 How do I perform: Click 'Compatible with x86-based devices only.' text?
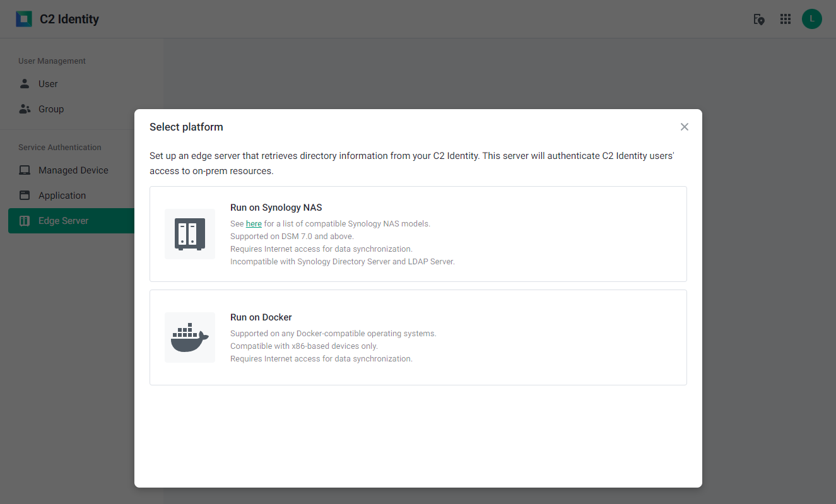(x=304, y=346)
